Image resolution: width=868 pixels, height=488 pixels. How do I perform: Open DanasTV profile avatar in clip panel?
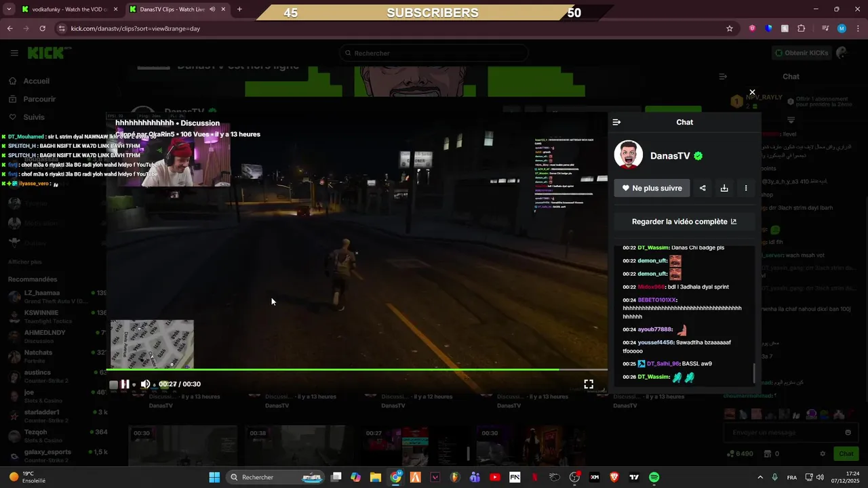629,155
